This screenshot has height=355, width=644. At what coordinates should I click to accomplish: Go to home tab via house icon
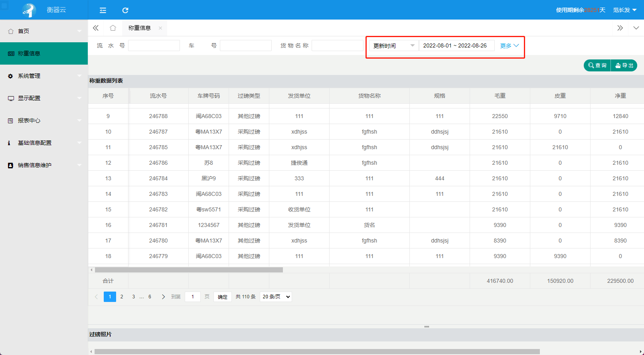click(x=113, y=28)
